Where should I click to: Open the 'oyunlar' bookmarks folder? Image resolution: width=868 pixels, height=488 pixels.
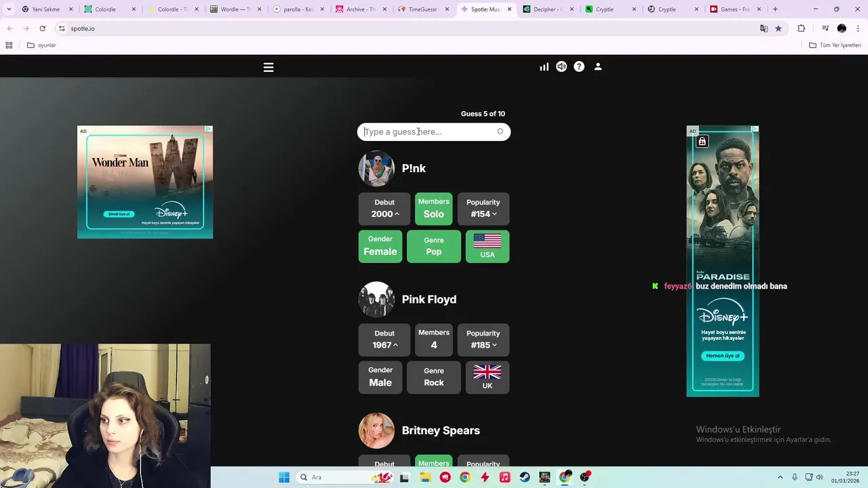[x=41, y=45]
